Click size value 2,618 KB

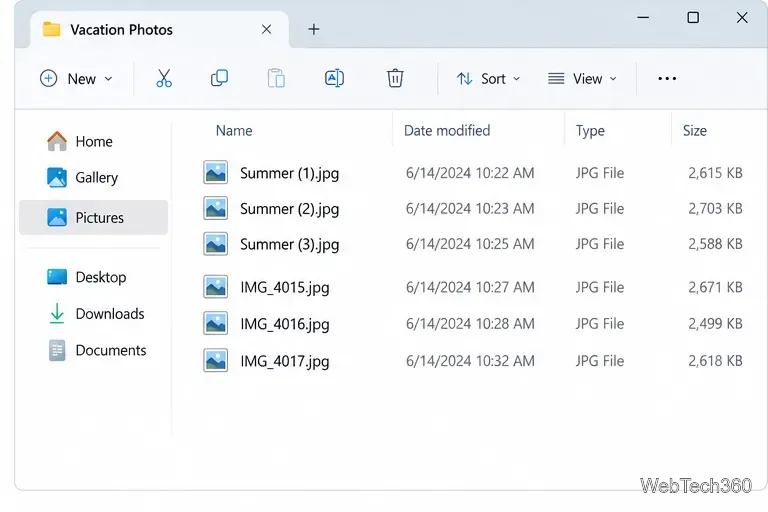pyautogui.click(x=715, y=361)
